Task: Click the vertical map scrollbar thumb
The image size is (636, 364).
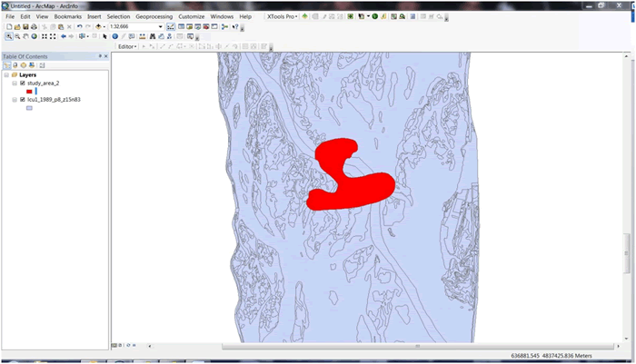Action: coord(626,253)
